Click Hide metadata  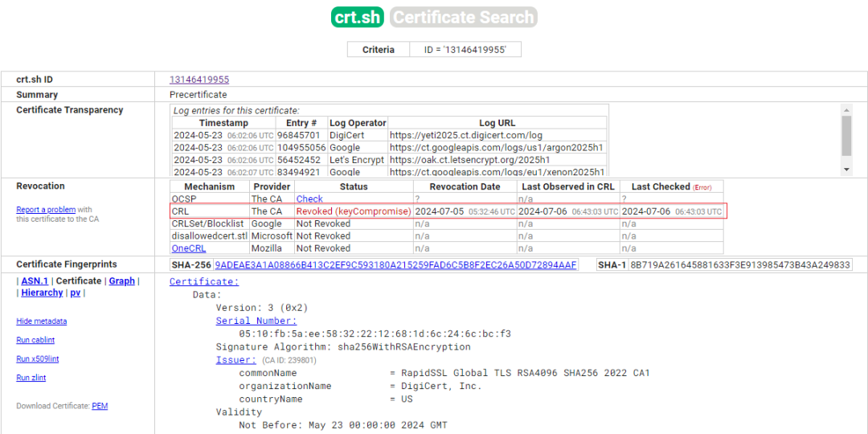coord(42,321)
